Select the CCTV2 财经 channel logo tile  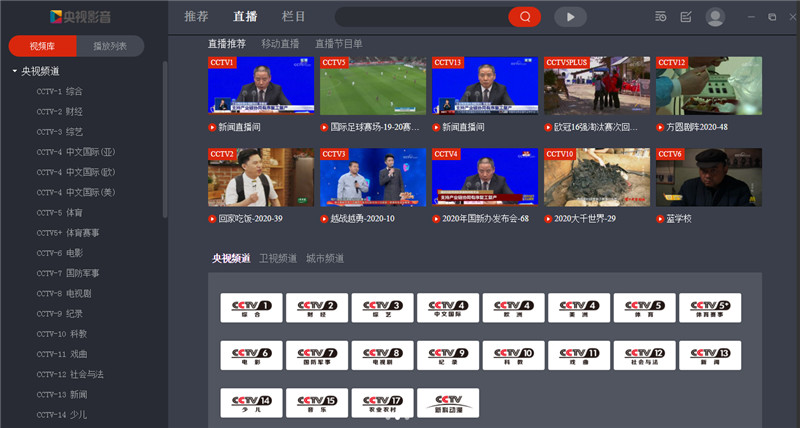tap(317, 308)
